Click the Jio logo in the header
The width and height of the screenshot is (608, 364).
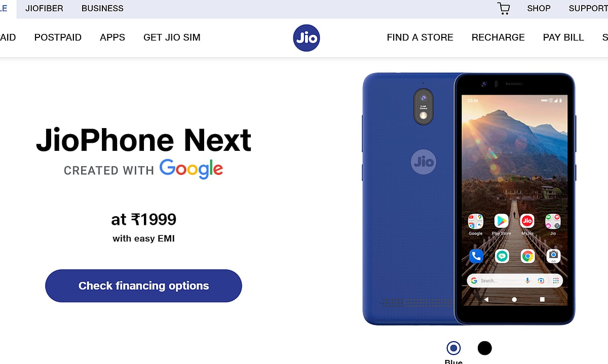tap(307, 38)
